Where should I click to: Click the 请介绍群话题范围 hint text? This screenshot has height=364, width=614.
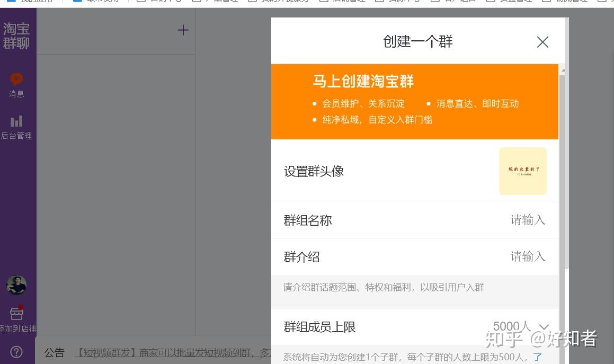coord(384,288)
